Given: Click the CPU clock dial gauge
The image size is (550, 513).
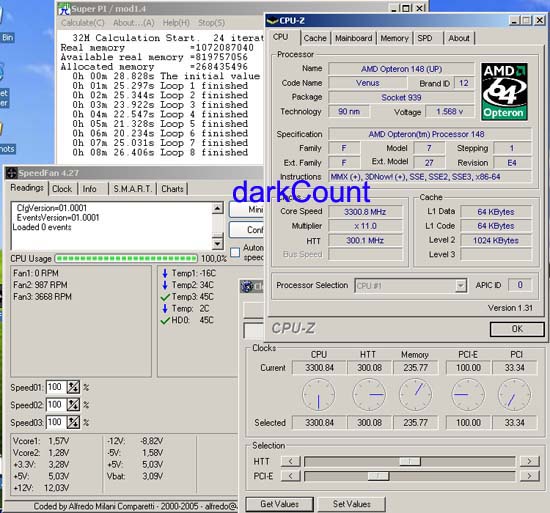Looking at the screenshot, I should coord(318,395).
